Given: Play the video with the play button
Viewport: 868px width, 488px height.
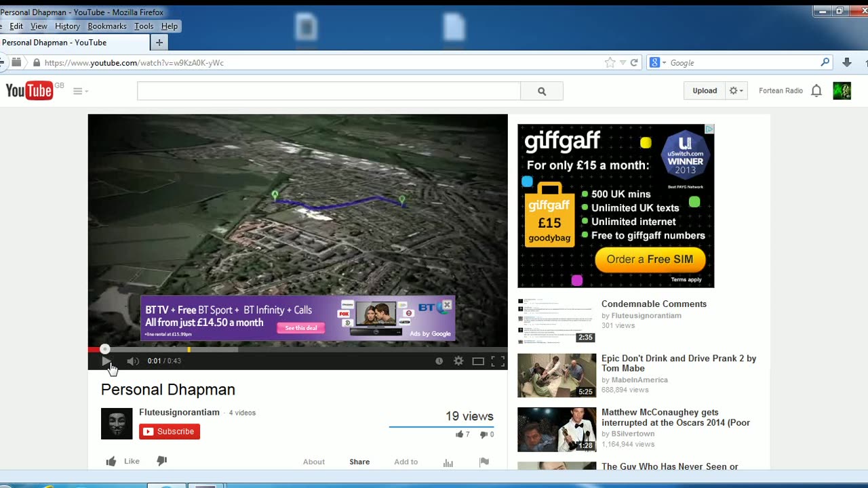Looking at the screenshot, I should [106, 361].
